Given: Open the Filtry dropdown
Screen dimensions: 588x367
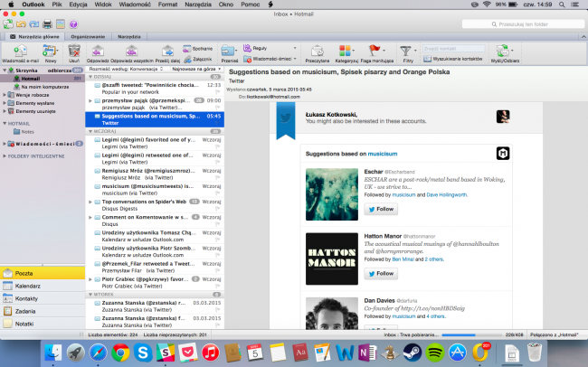Looking at the screenshot, I should click(x=415, y=51).
